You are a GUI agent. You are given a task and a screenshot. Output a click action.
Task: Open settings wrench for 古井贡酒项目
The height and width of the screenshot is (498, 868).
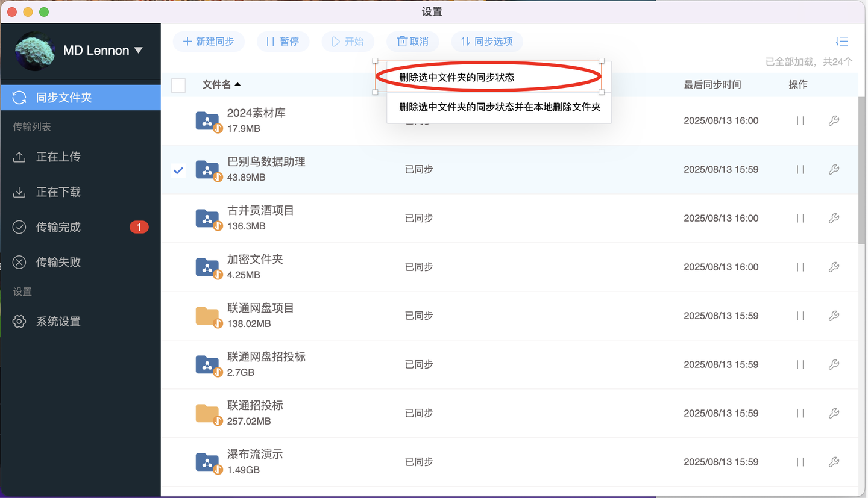point(834,218)
